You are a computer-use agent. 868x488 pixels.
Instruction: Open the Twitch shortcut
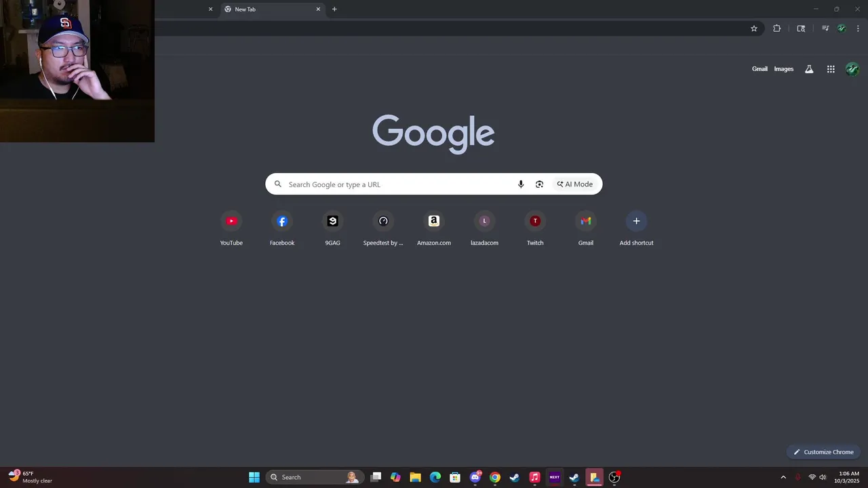[x=535, y=228]
